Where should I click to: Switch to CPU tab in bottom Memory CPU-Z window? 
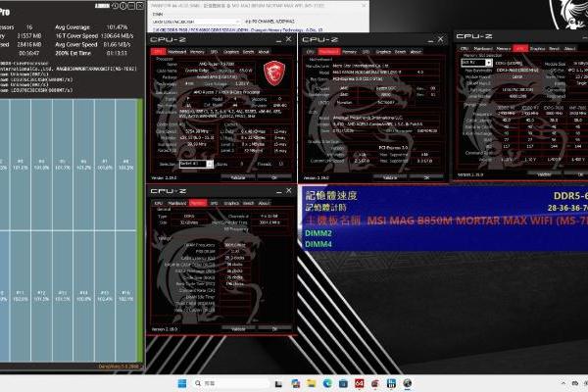[158, 203]
